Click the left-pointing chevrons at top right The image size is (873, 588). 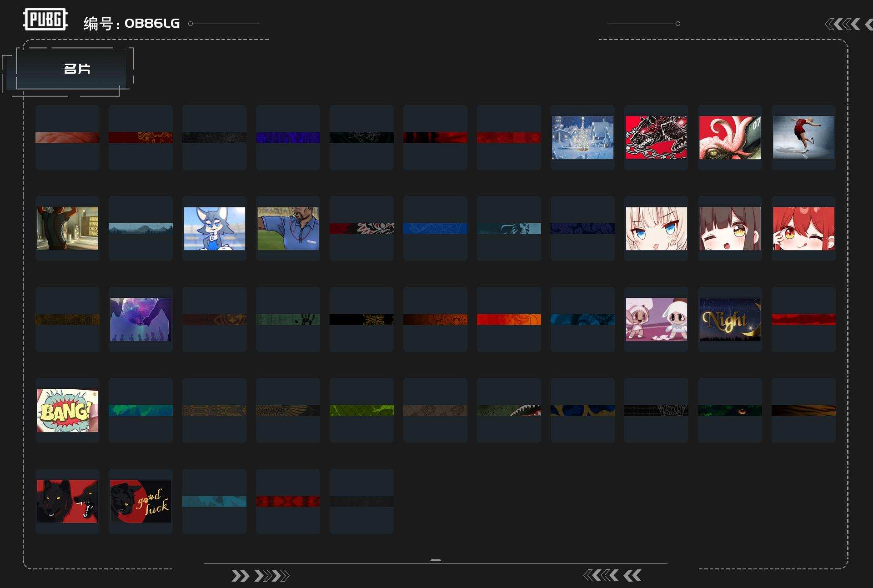[843, 24]
